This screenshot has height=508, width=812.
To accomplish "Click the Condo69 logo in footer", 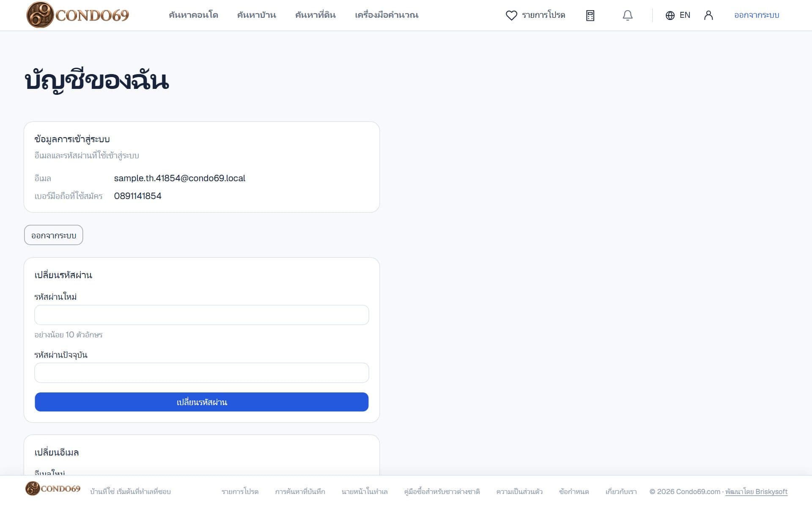I will [53, 489].
